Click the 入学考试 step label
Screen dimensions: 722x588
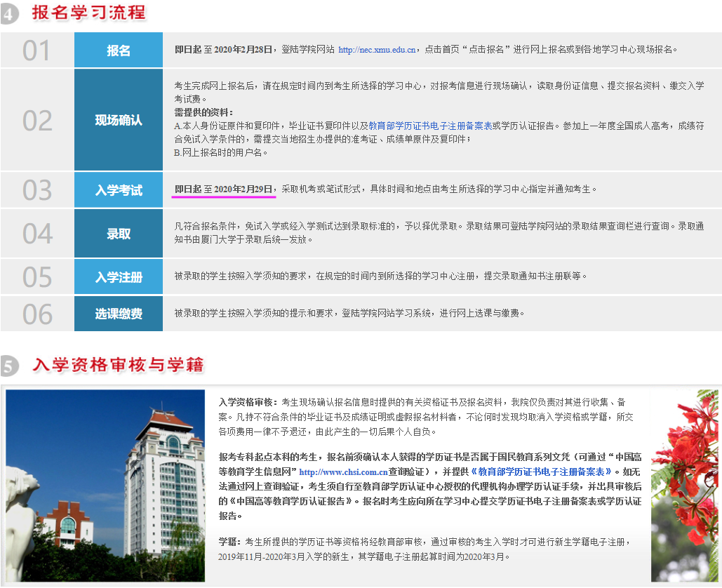tap(119, 189)
